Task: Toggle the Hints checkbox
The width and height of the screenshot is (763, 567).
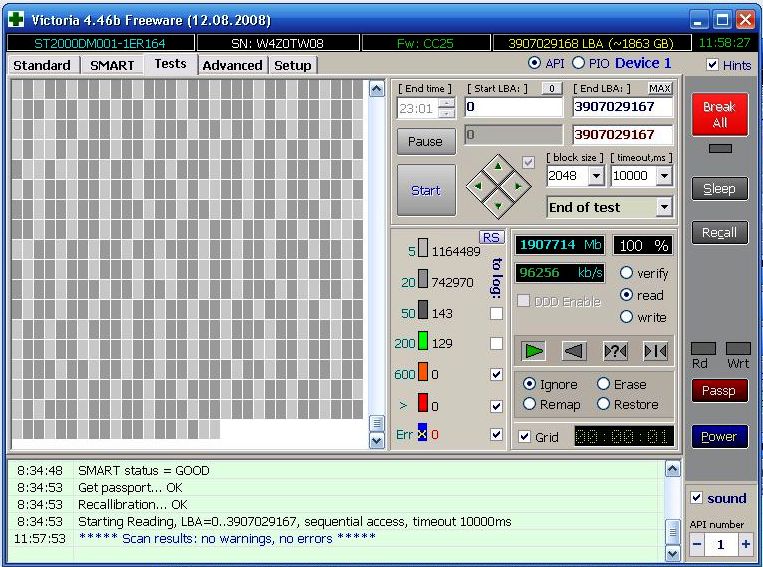Action: 712,64
